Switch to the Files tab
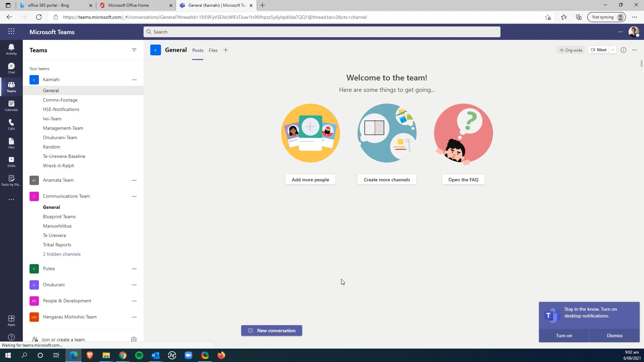Image resolution: width=644 pixels, height=362 pixels. (x=213, y=50)
